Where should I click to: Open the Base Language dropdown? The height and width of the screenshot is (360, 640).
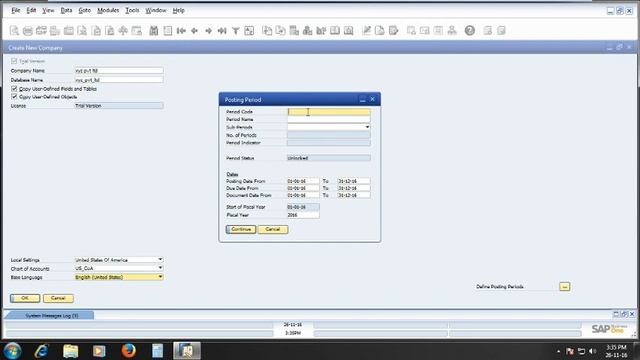point(160,277)
